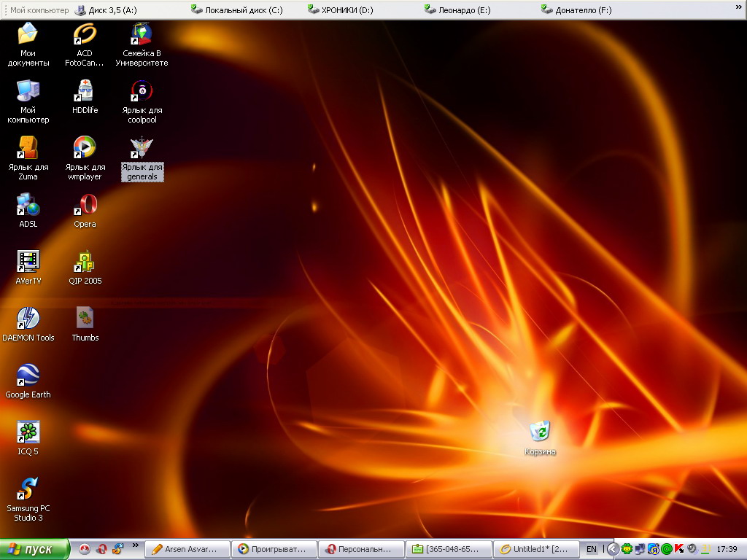Open the ХРОНИКИ (D:) drive in the toolbar

[340, 10]
